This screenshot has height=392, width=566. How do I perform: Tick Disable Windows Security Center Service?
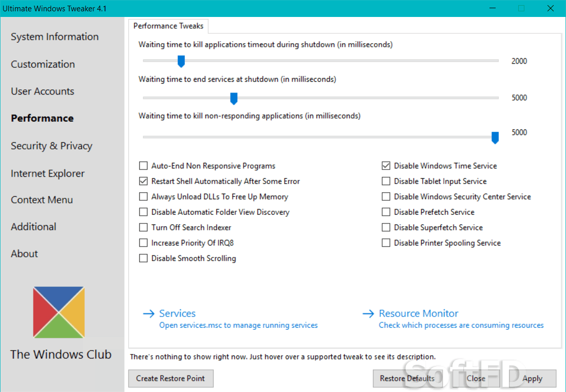click(386, 197)
